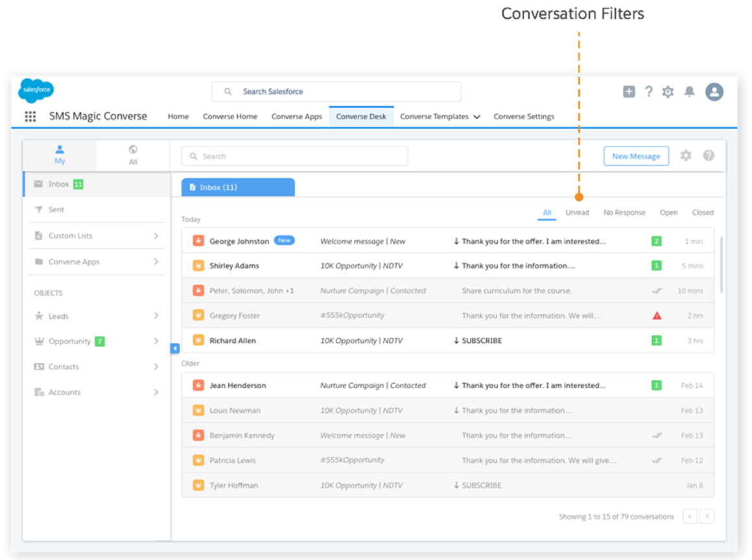
Task: Expand the Accounts chevron
Action: click(x=156, y=391)
